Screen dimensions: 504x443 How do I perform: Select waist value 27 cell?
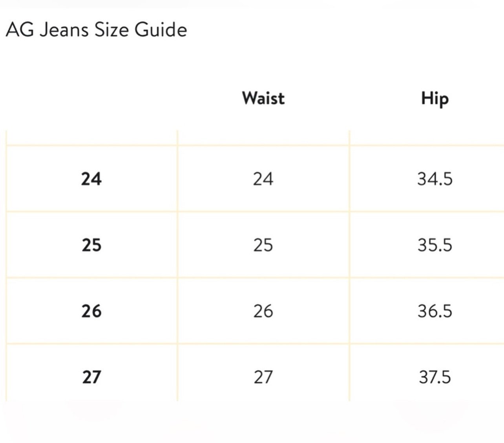pos(263,377)
